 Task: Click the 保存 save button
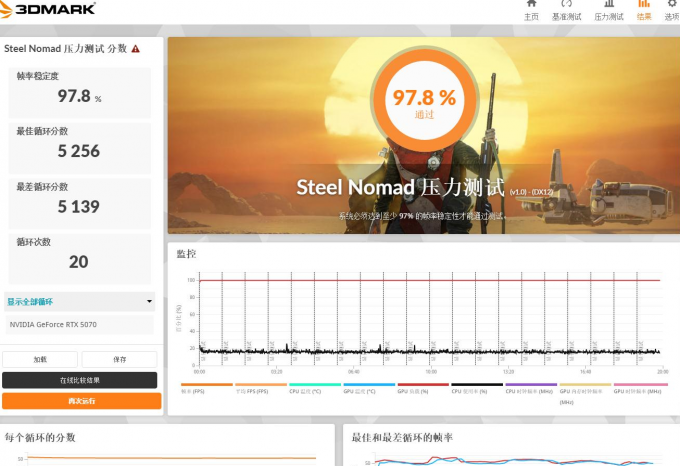(119, 359)
